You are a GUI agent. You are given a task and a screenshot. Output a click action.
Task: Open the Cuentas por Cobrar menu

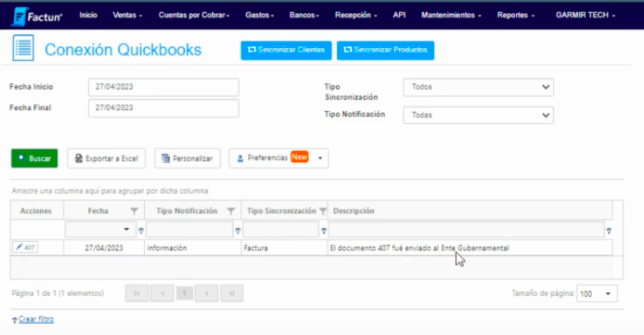[194, 15]
